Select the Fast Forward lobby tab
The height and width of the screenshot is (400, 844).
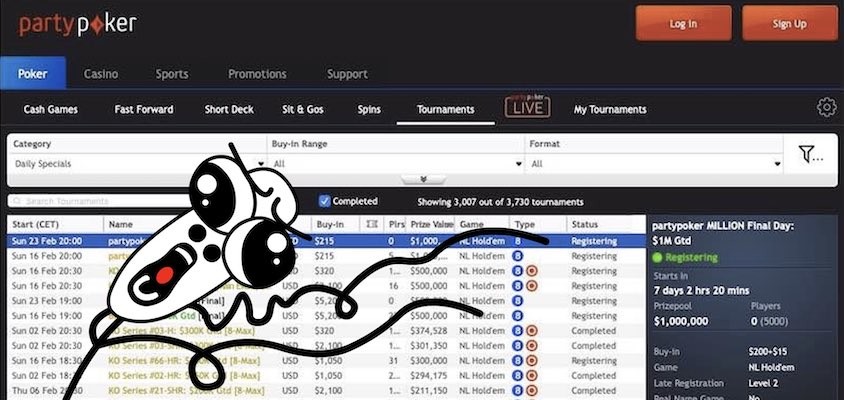[x=144, y=109]
